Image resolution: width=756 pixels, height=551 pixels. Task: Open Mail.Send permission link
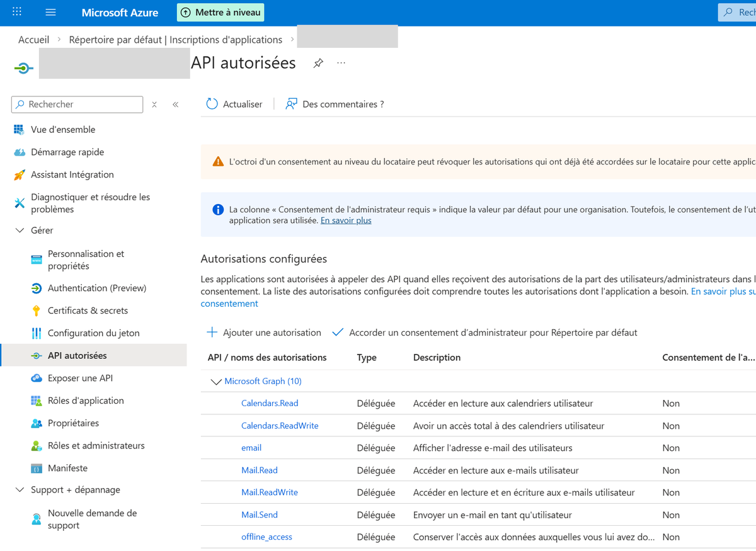(x=260, y=515)
